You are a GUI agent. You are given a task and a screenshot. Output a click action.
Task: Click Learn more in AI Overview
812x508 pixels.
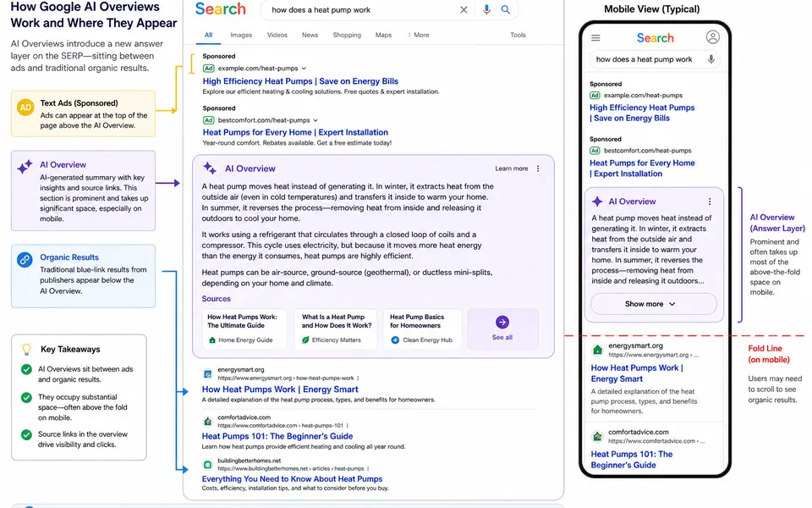[511, 168]
